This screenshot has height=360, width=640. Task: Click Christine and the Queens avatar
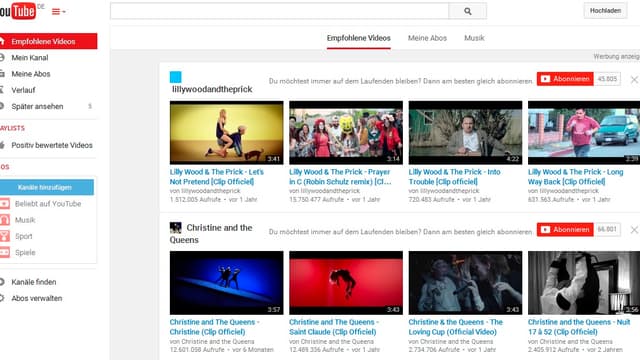(x=176, y=227)
